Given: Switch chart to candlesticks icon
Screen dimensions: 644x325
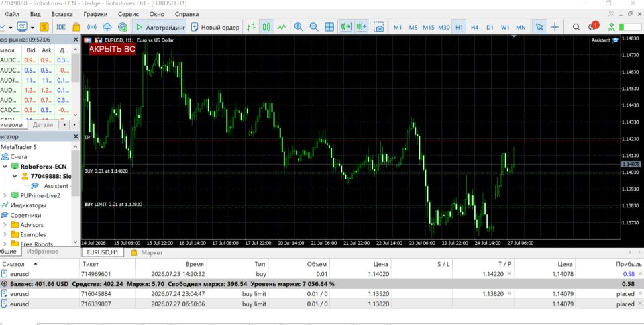Looking at the screenshot, I should pyautogui.click(x=266, y=27).
